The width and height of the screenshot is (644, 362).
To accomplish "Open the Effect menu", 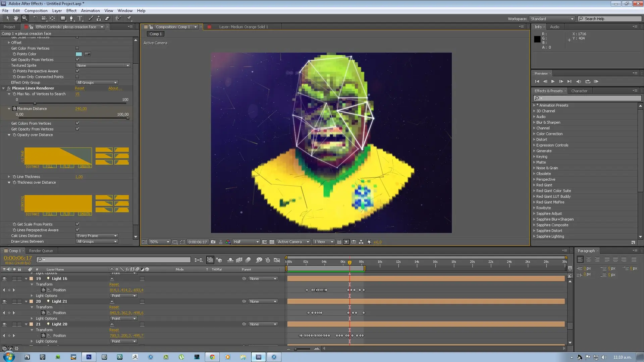I will pyautogui.click(x=71, y=10).
